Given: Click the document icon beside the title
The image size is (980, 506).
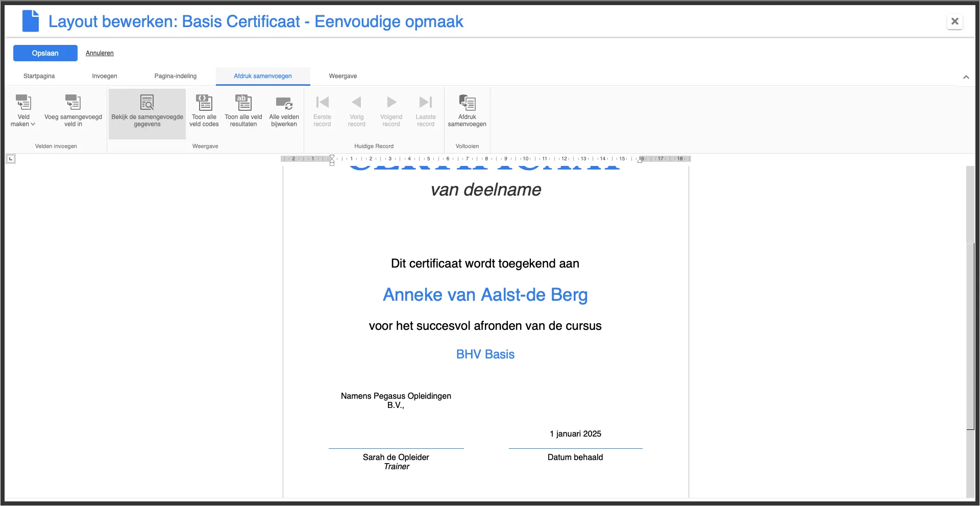Looking at the screenshot, I should [x=31, y=21].
